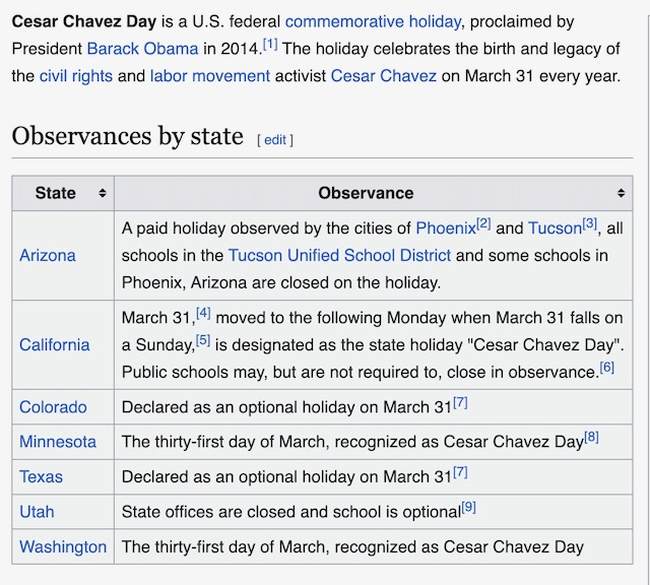Open the Washington state link
The image size is (650, 585).
63,546
